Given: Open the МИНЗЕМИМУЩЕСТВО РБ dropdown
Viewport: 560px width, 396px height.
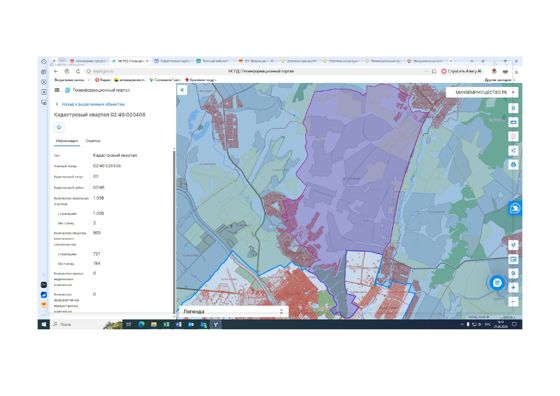Looking at the screenshot, I should [482, 92].
